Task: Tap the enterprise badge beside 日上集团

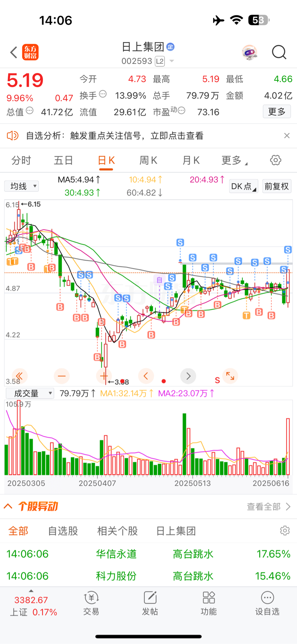Action: pyautogui.click(x=171, y=47)
